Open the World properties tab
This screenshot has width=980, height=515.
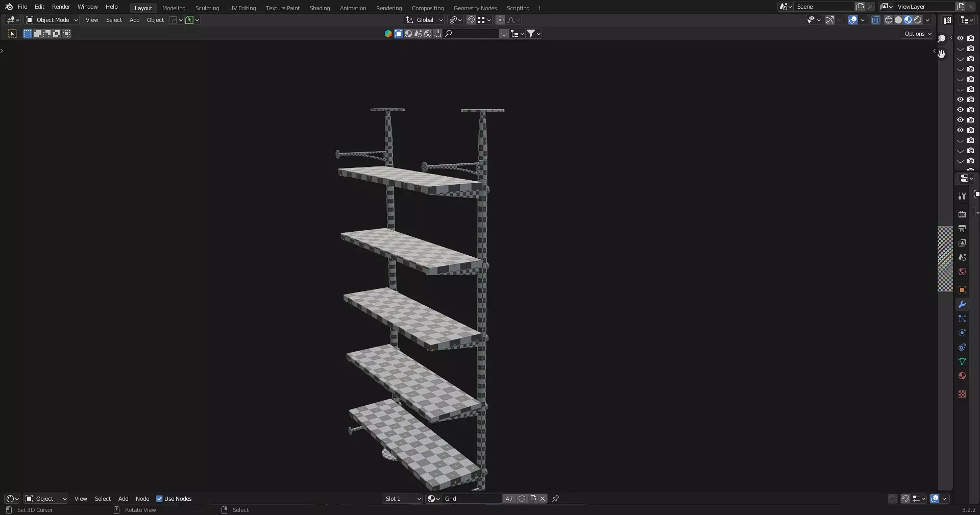[962, 272]
